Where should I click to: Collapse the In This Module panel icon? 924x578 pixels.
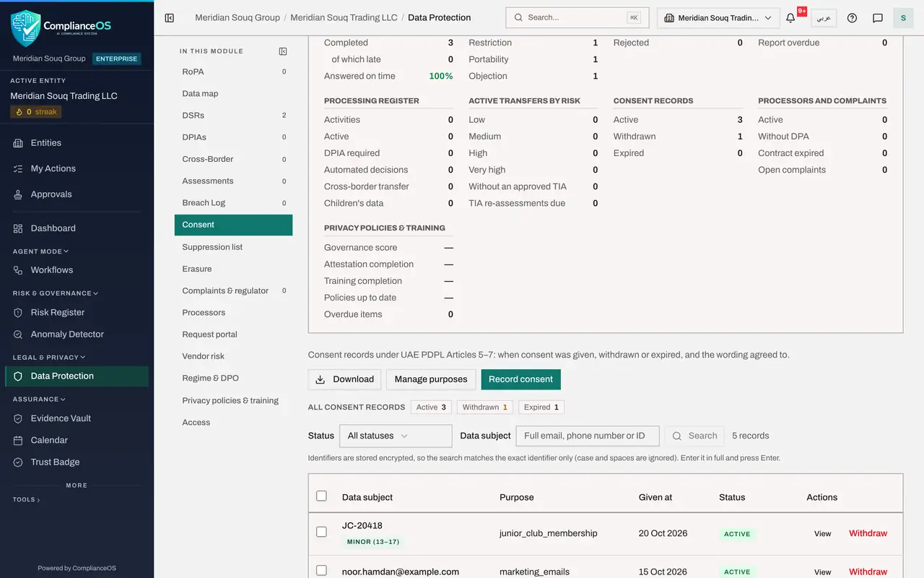pyautogui.click(x=283, y=51)
